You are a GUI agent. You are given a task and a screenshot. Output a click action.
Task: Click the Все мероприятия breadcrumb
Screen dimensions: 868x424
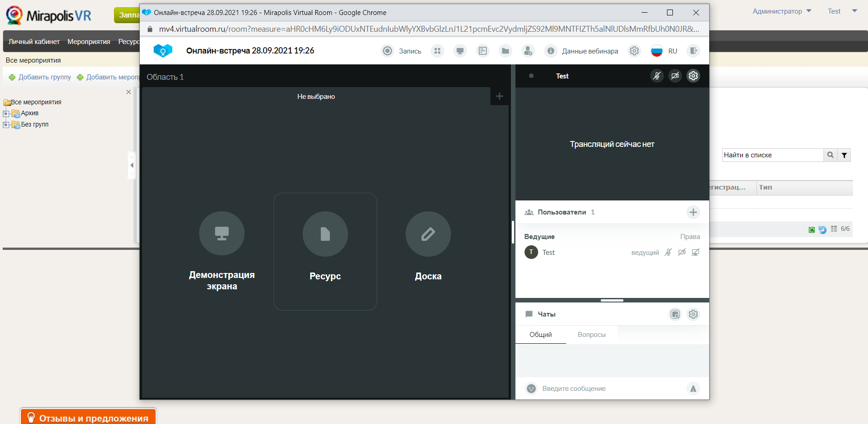tap(33, 60)
